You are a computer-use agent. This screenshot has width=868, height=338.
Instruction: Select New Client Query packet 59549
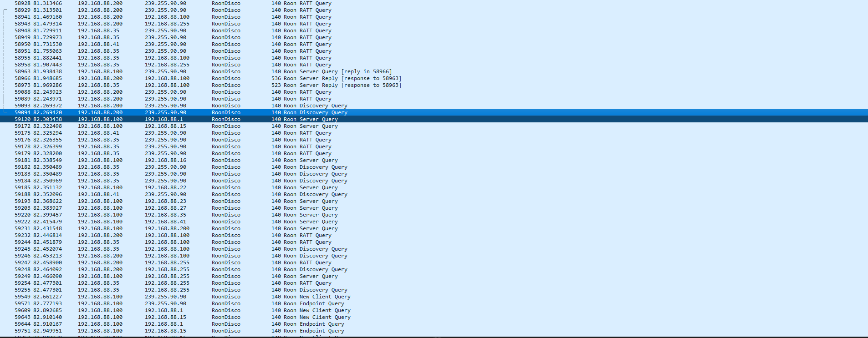(434, 297)
